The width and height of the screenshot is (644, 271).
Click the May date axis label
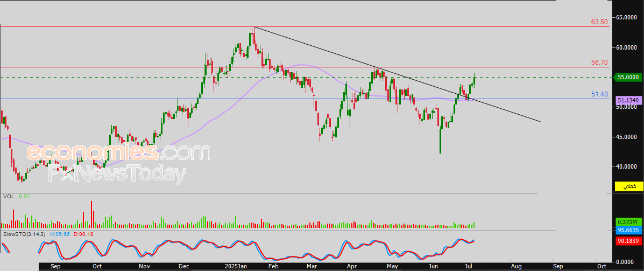pos(393,266)
